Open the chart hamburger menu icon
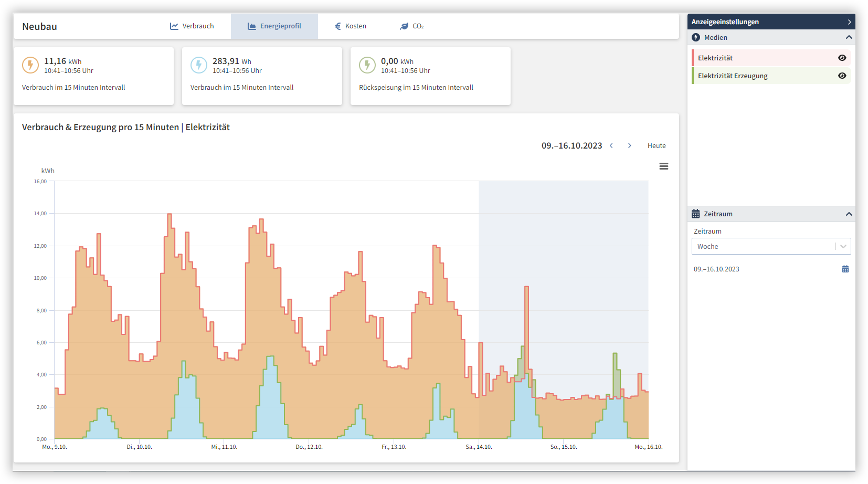Image resolution: width=868 pixels, height=484 pixels. coord(663,166)
